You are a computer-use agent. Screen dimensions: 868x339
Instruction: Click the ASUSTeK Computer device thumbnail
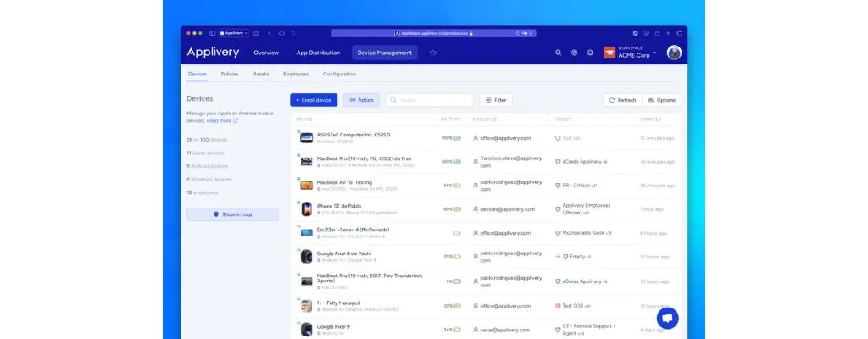[306, 137]
